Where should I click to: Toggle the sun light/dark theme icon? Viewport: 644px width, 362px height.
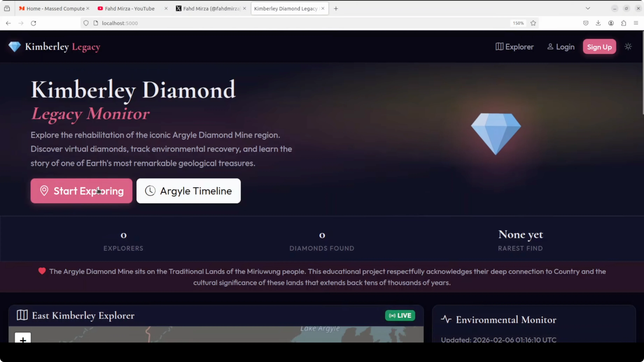tap(628, 47)
